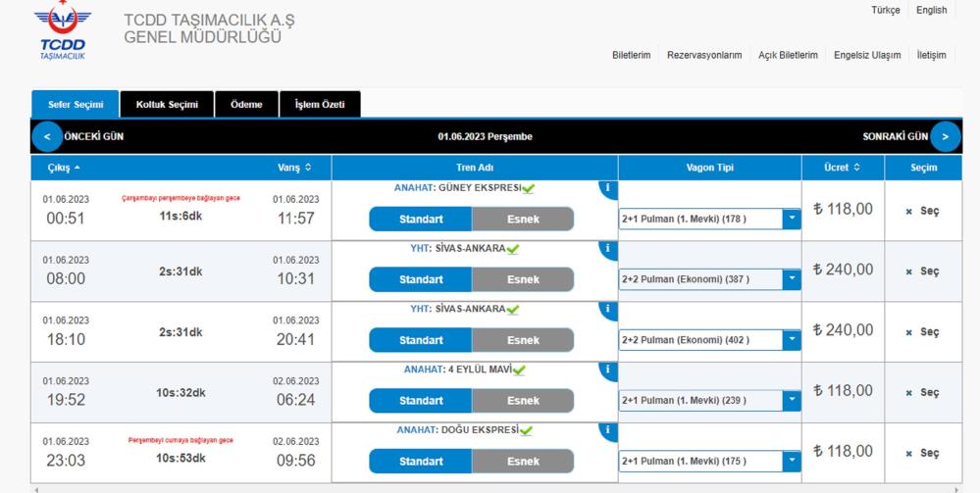This screenshot has height=493, width=980.
Task: Click red note Perşembeyi cumaya bağlayan gece
Action: [x=181, y=440]
